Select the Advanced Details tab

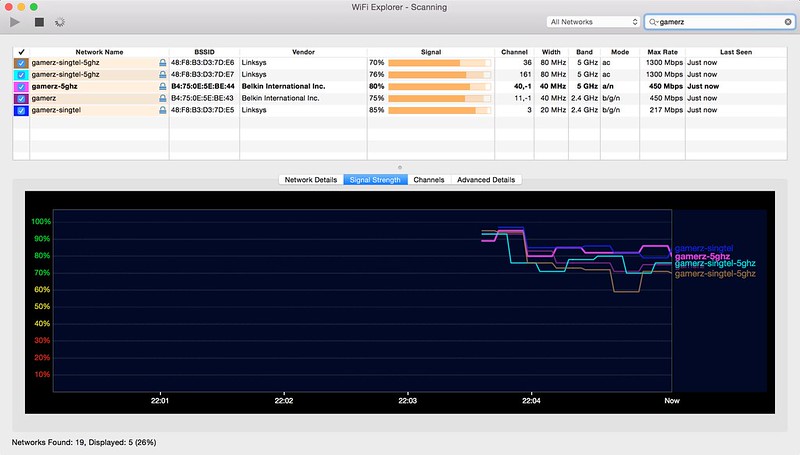[485, 180]
